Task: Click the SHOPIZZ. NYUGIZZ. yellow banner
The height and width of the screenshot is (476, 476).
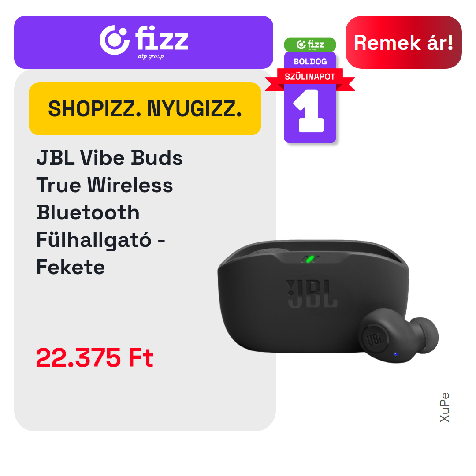Action: [x=145, y=109]
